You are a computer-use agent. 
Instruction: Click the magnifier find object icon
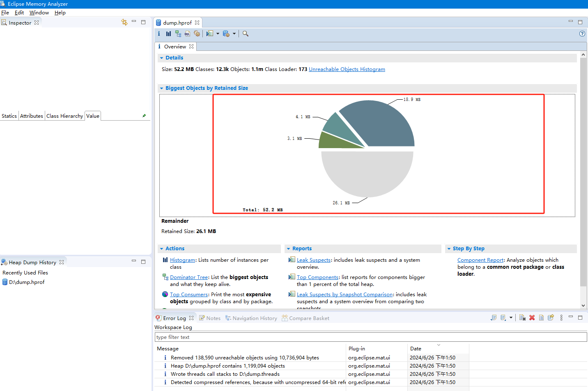[246, 34]
